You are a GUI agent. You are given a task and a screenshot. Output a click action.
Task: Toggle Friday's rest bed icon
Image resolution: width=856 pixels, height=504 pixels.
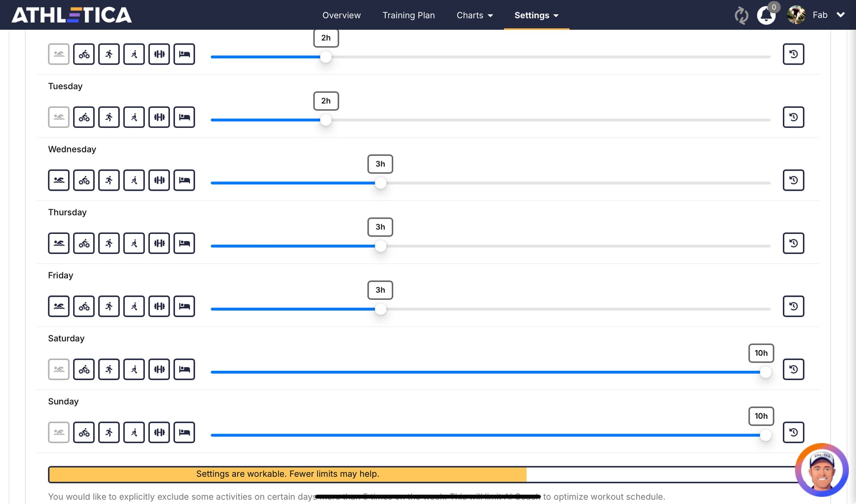(184, 307)
